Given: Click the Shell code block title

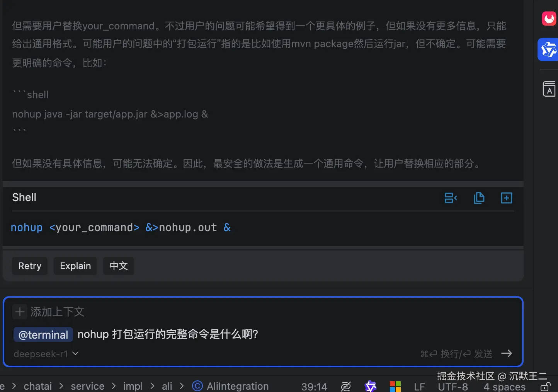Looking at the screenshot, I should [x=24, y=198].
